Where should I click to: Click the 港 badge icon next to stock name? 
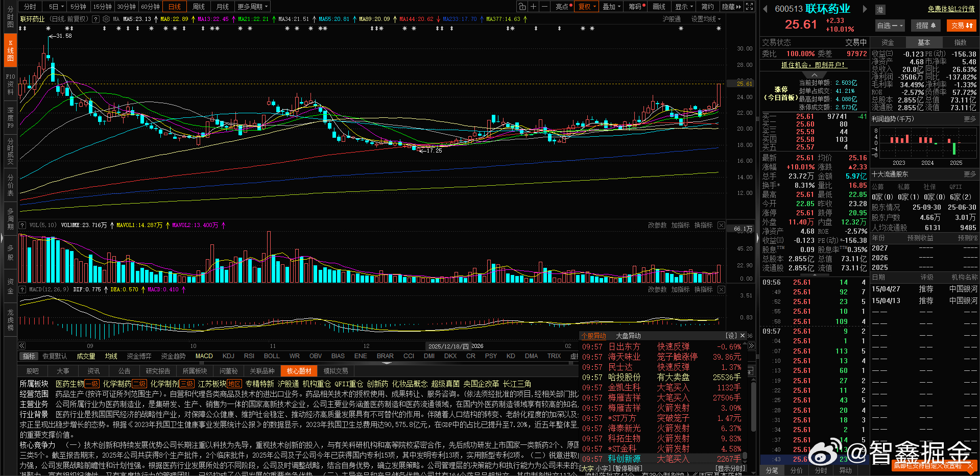pyautogui.click(x=880, y=10)
